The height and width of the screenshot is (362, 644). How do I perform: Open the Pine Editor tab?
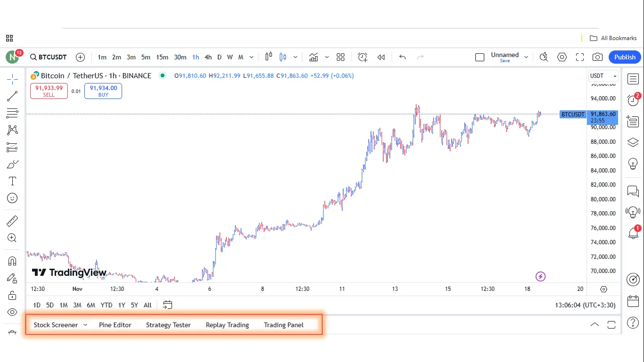[115, 325]
